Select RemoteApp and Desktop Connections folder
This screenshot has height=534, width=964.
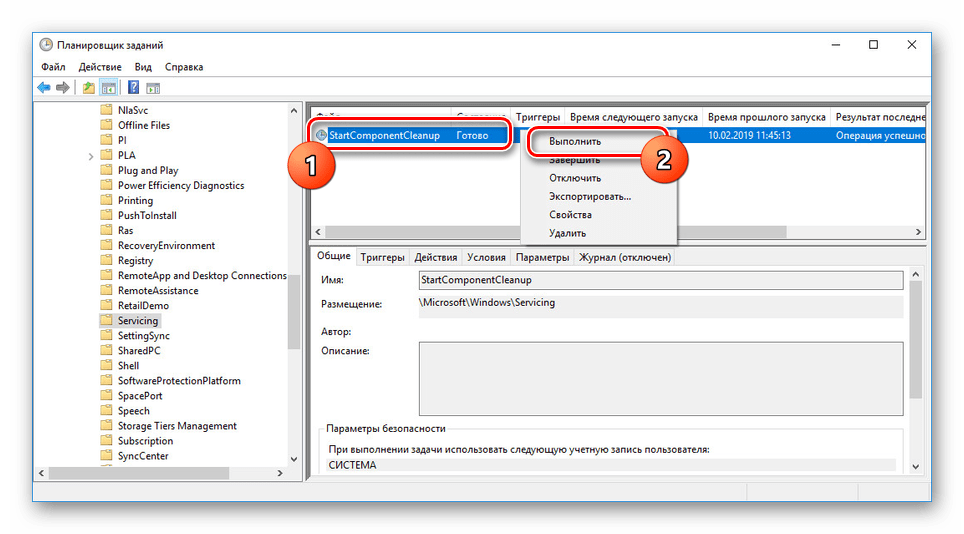pos(202,276)
